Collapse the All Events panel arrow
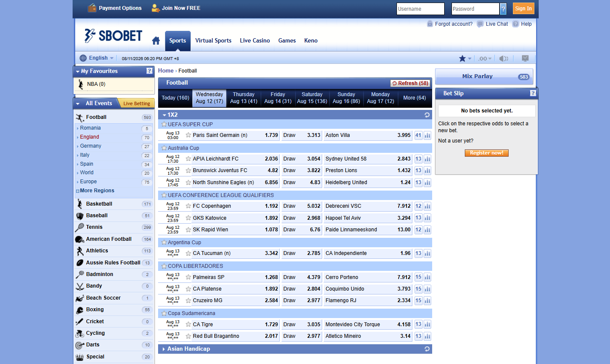Screen dimensions: 610x364 tap(78, 103)
